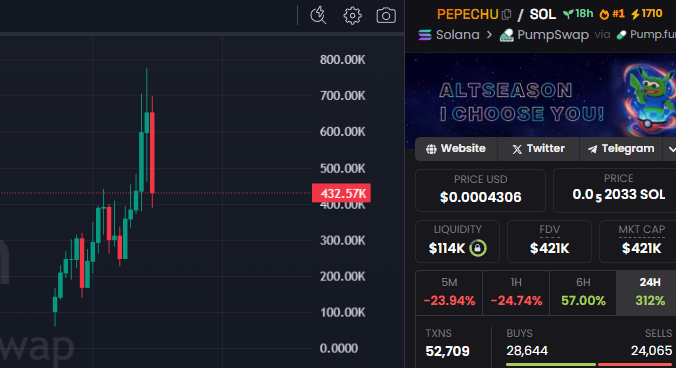Open the quick search lightning magnifier icon
This screenshot has height=368, width=676.
[318, 16]
